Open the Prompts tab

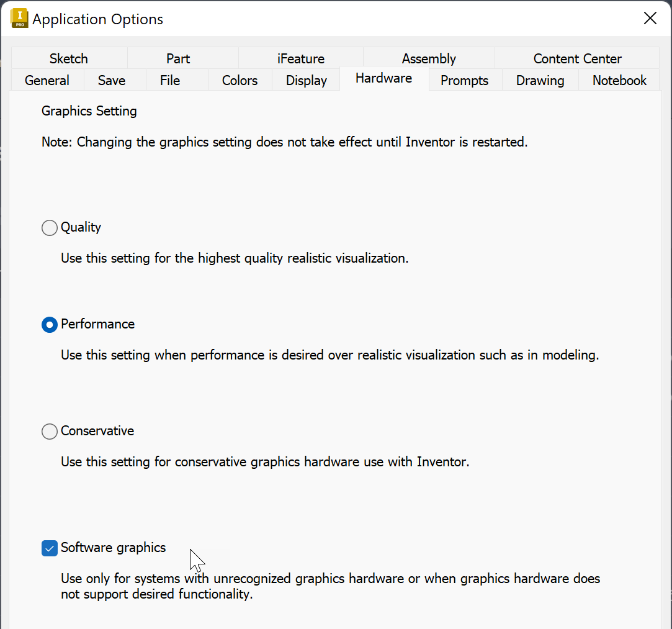tap(464, 80)
